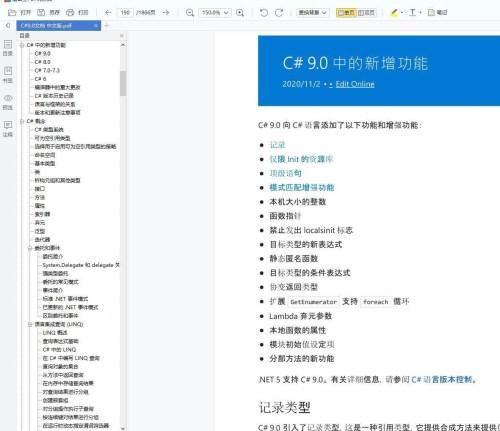Rotate the page clockwise

pyautogui.click(x=279, y=13)
